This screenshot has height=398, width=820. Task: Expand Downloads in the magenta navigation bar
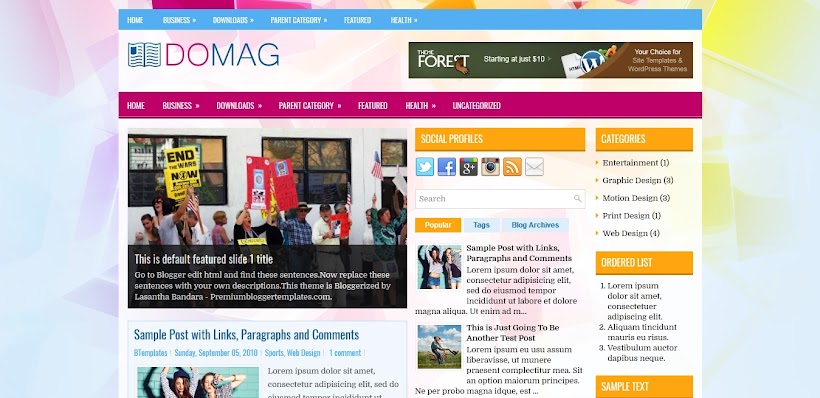(x=239, y=105)
